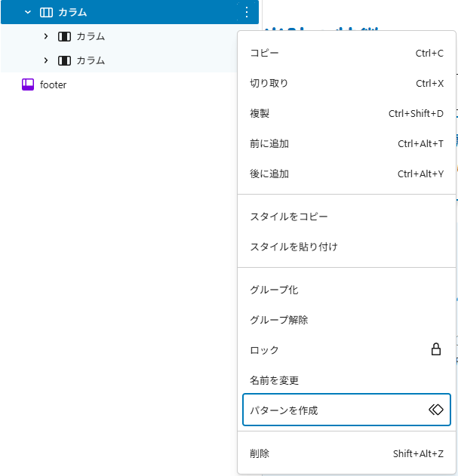This screenshot has height=476, width=458.
Task: Choose 切り取り from the block menu
Action: (346, 83)
